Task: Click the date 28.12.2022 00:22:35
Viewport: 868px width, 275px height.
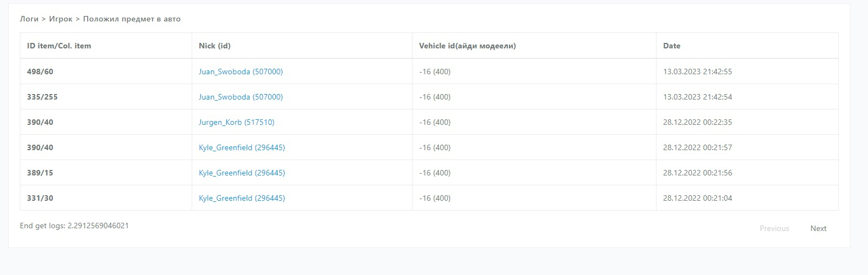Action: pyautogui.click(x=697, y=122)
